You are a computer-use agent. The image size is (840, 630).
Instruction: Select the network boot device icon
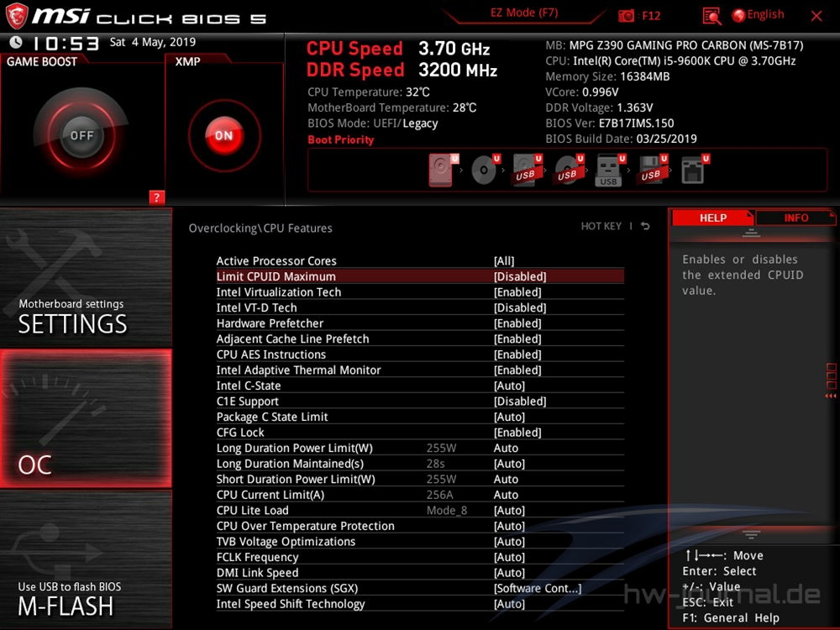pyautogui.click(x=693, y=170)
